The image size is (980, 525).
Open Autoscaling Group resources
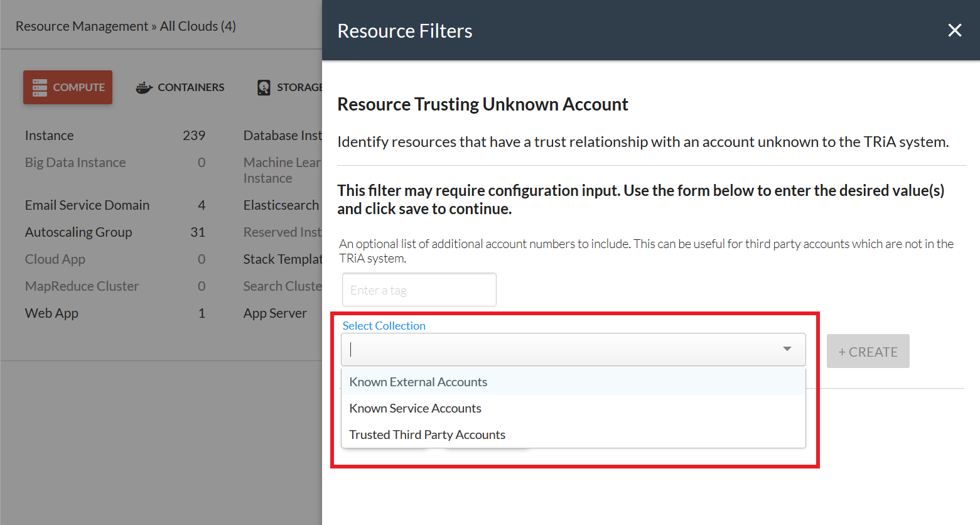pos(78,232)
